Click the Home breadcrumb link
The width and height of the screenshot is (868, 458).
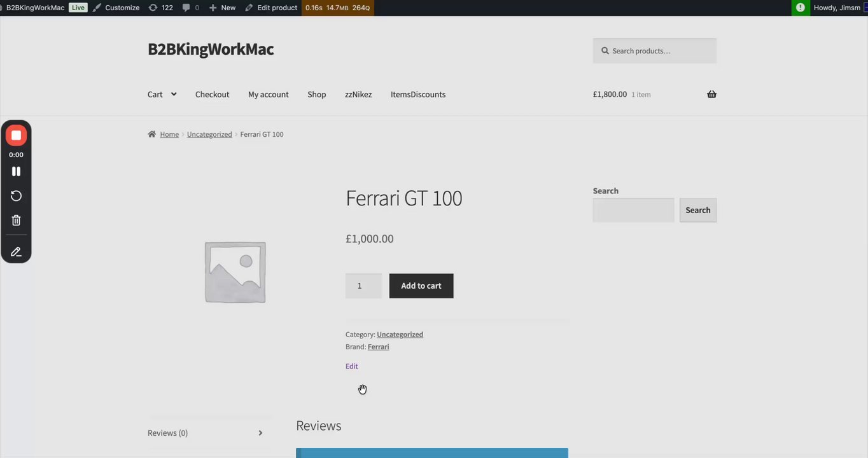tap(169, 134)
